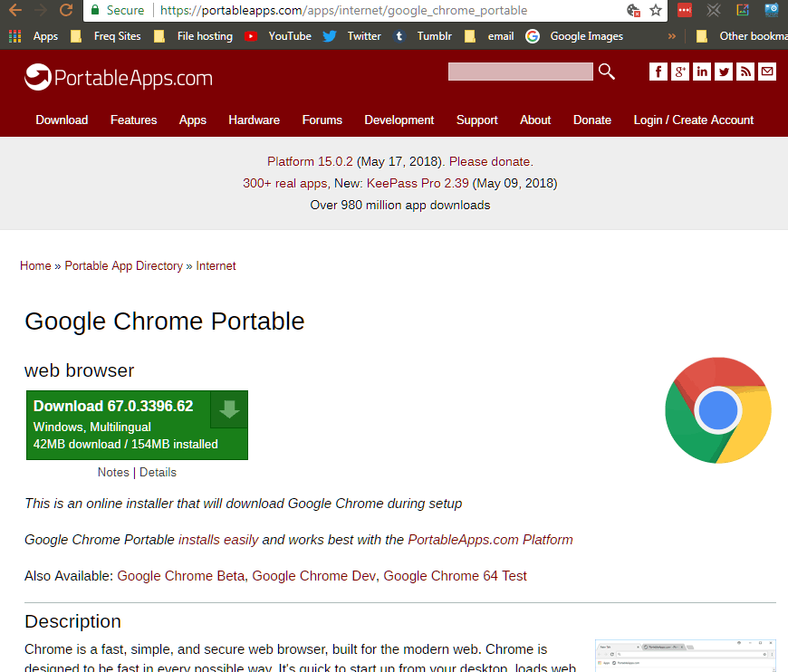788x672 pixels.
Task: Bookmark this page with the star icon
Action: point(656,10)
